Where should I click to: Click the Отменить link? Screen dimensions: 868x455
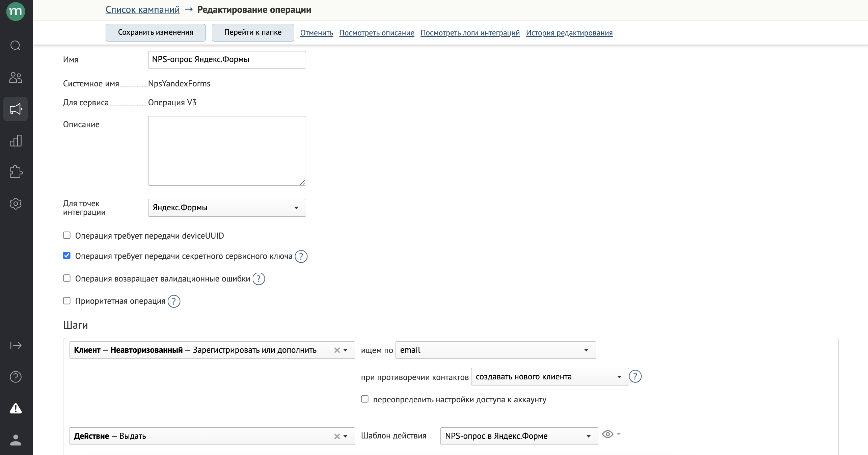click(317, 33)
